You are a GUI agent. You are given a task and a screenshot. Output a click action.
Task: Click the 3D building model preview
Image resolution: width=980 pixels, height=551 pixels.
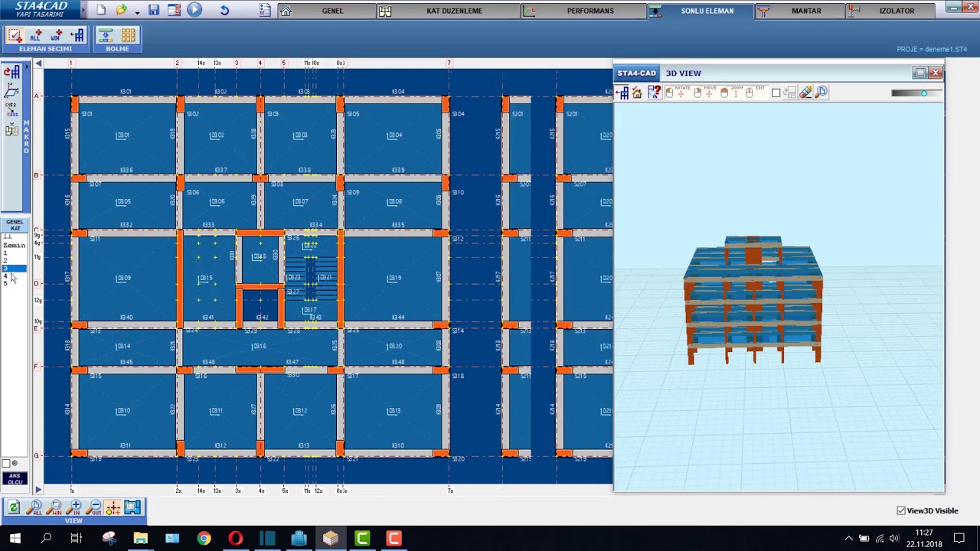[x=753, y=300]
